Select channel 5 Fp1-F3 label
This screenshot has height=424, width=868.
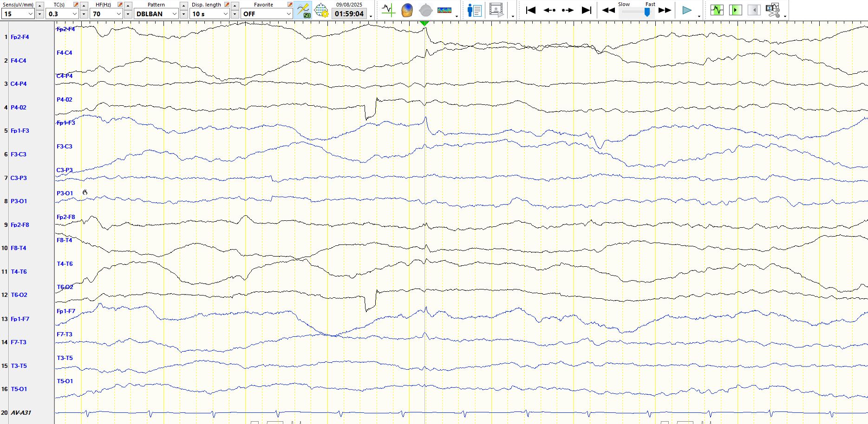20,130
